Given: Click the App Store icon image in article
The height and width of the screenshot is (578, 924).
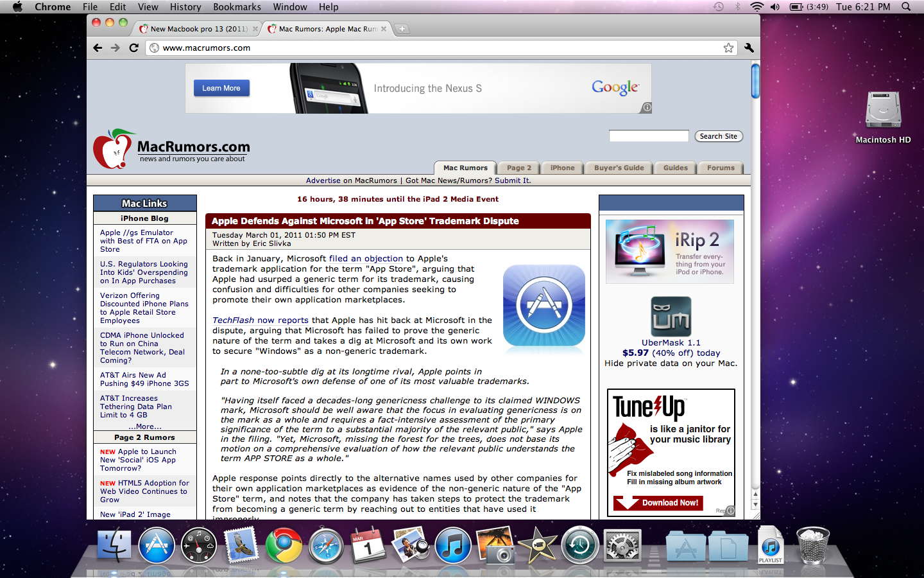Looking at the screenshot, I should [544, 306].
